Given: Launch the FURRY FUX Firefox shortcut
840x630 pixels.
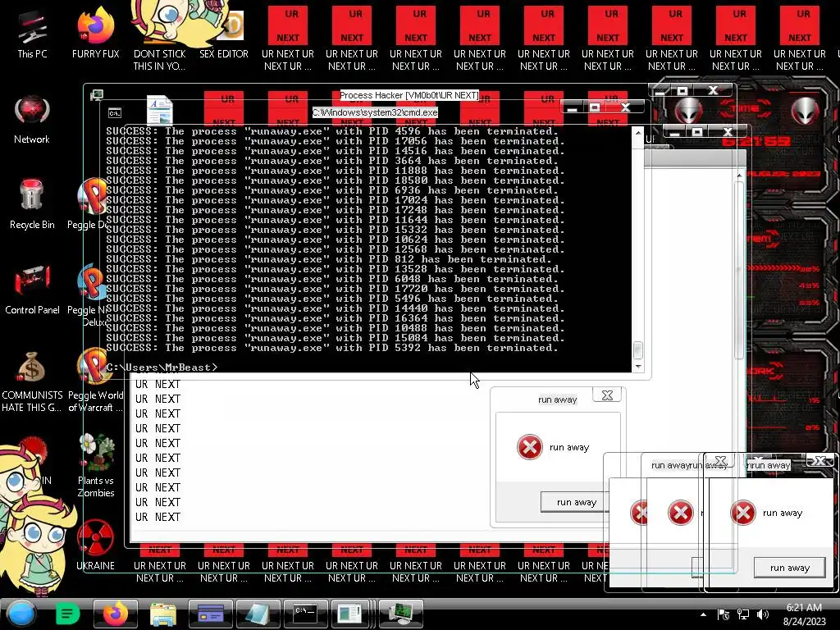Looking at the screenshot, I should click(x=96, y=33).
